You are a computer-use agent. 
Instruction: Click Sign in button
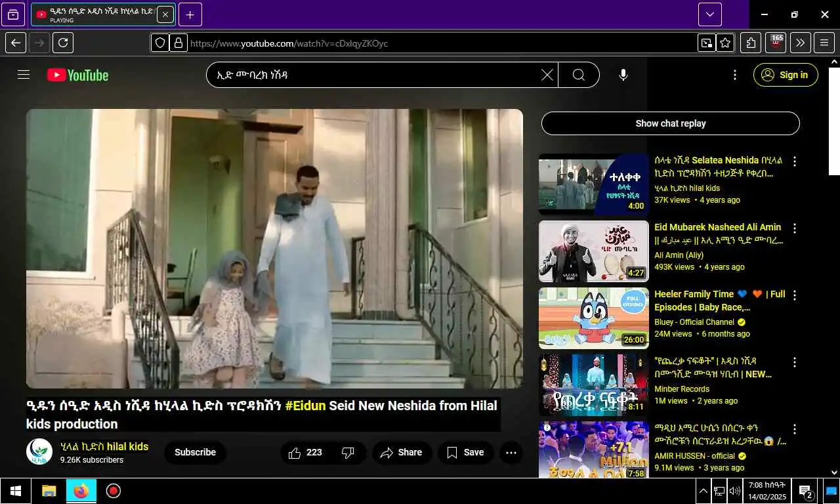click(x=786, y=75)
